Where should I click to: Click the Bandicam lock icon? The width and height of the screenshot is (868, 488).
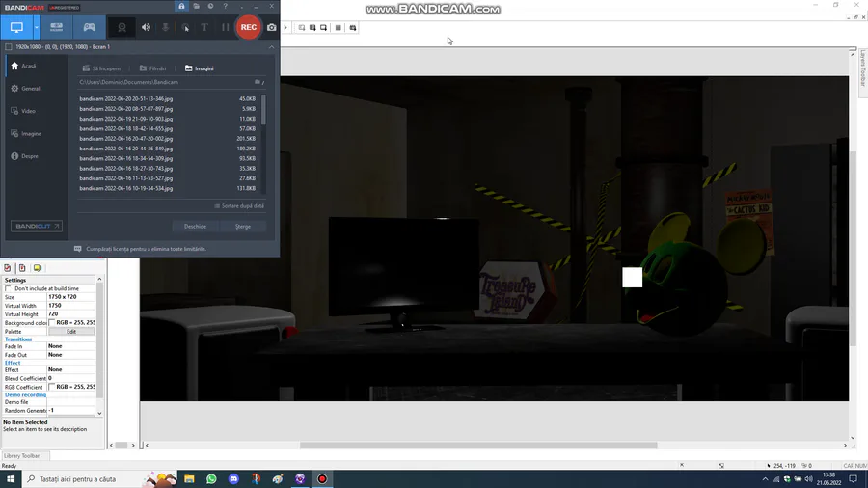click(x=181, y=6)
